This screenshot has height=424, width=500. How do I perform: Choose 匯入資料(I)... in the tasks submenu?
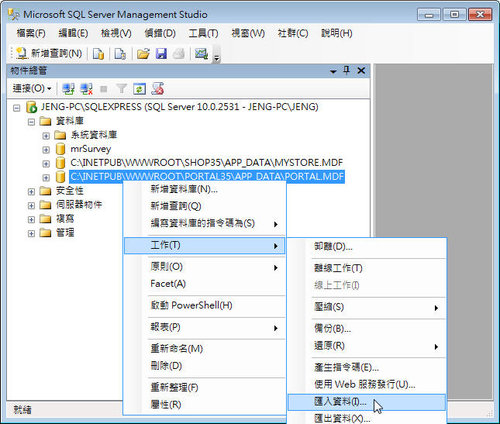pyautogui.click(x=367, y=402)
